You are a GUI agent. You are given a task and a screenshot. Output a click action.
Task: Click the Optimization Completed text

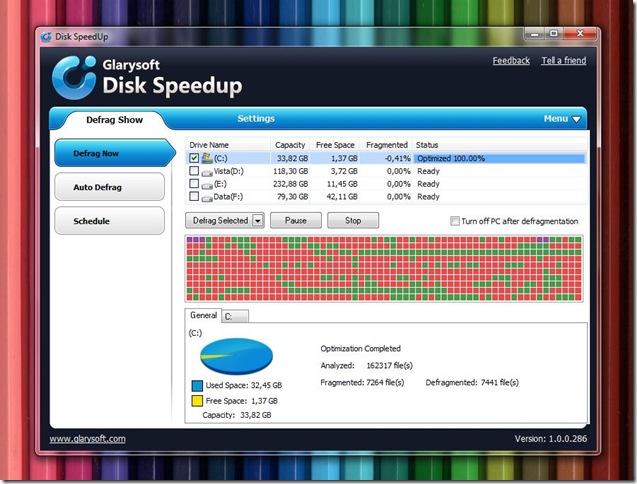(360, 349)
